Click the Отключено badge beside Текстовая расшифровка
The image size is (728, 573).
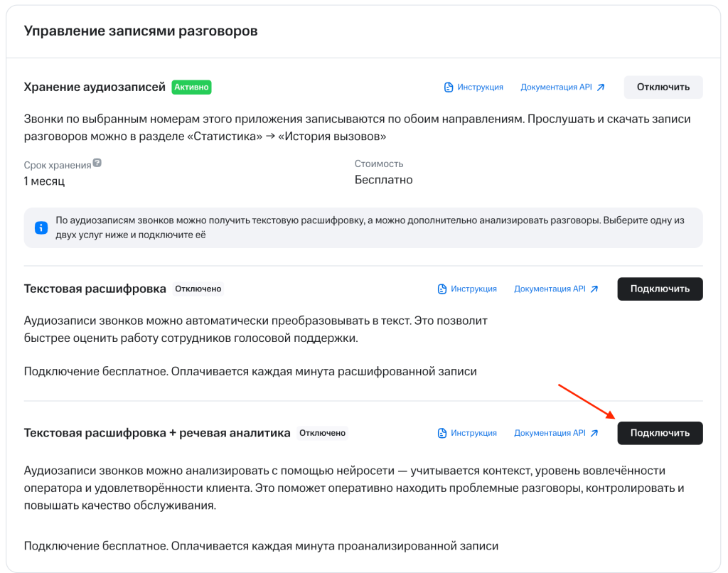click(x=198, y=289)
